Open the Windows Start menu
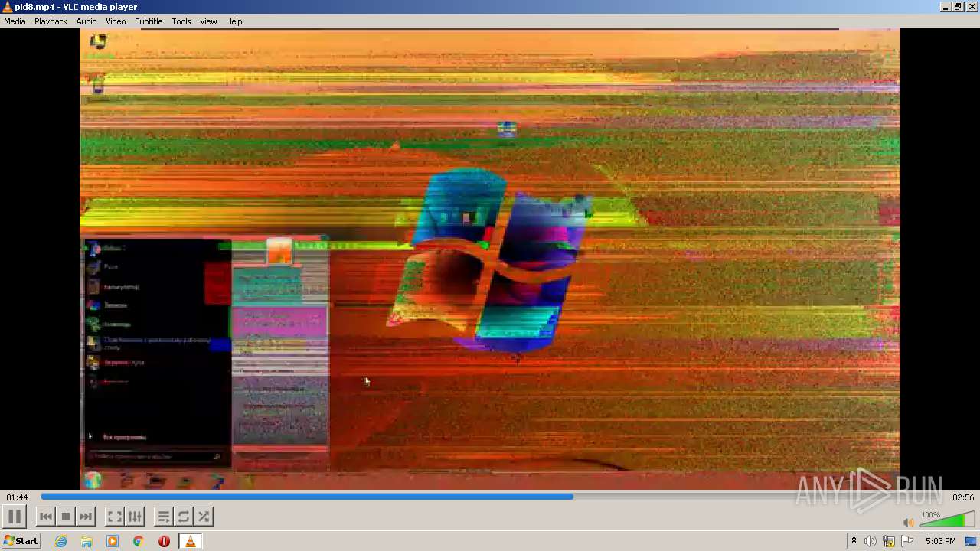The image size is (980, 551). click(x=21, y=541)
